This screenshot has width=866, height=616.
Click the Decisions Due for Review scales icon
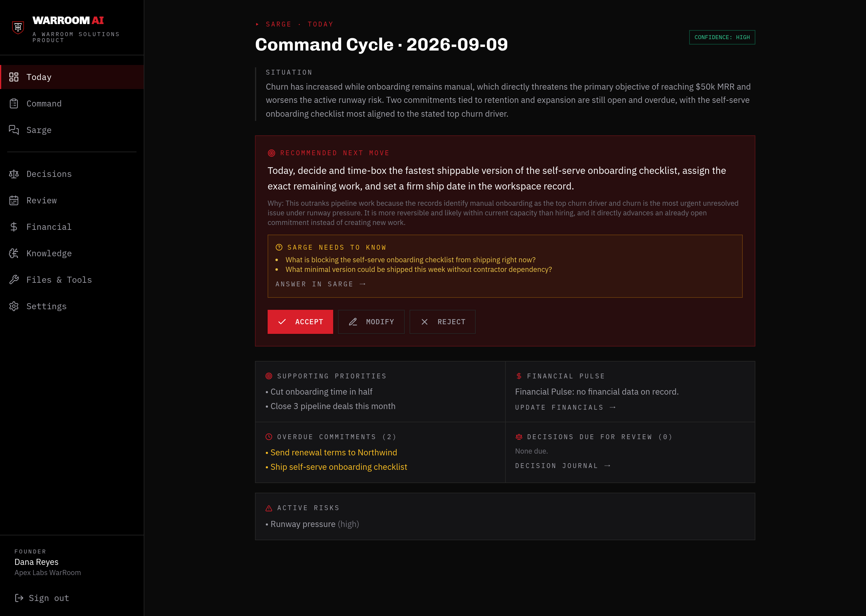[519, 437]
